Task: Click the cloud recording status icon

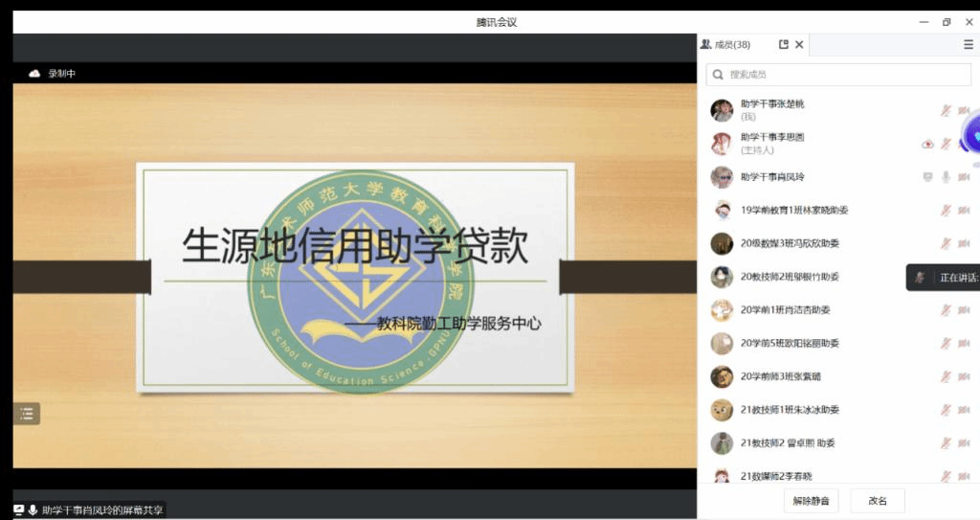Action: pos(35,73)
